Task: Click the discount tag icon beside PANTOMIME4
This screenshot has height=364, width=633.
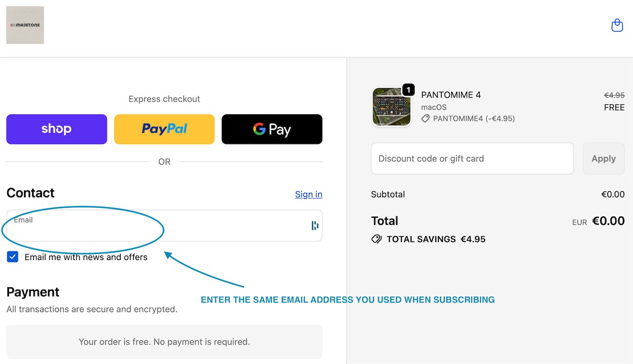Action: tap(425, 118)
